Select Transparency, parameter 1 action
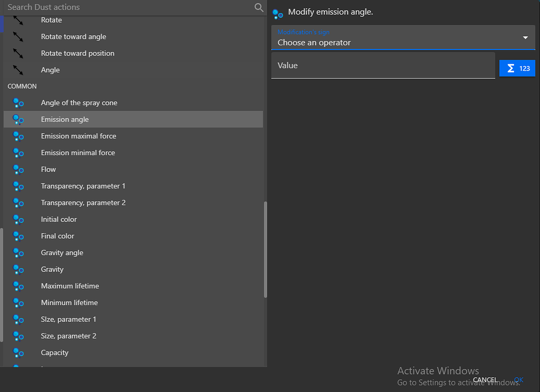Image resolution: width=540 pixels, height=392 pixels. 133,186
